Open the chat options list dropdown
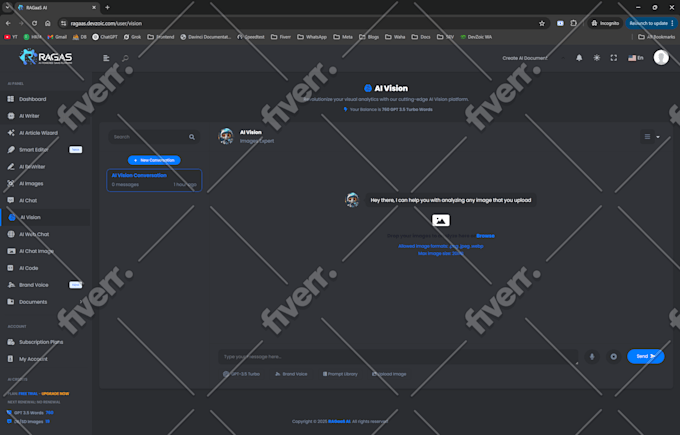 pyautogui.click(x=651, y=137)
